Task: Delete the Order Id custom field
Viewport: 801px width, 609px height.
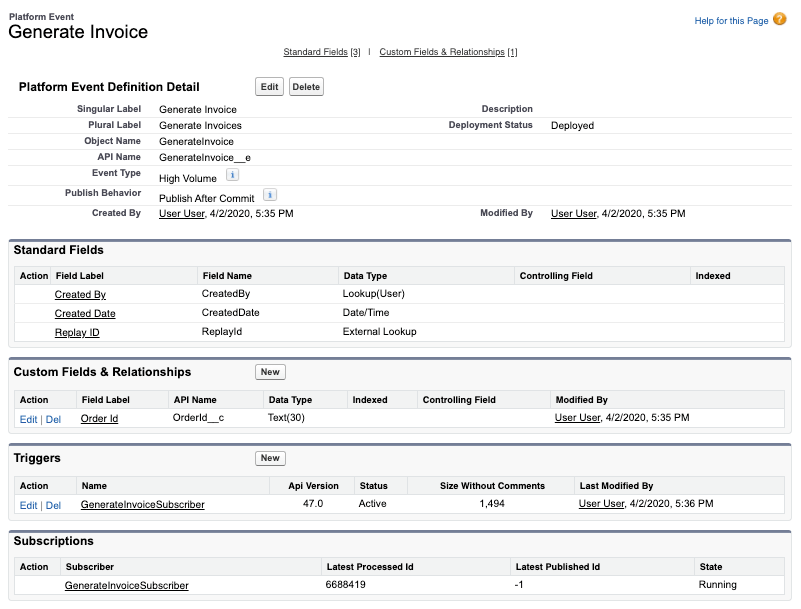Action: [53, 419]
